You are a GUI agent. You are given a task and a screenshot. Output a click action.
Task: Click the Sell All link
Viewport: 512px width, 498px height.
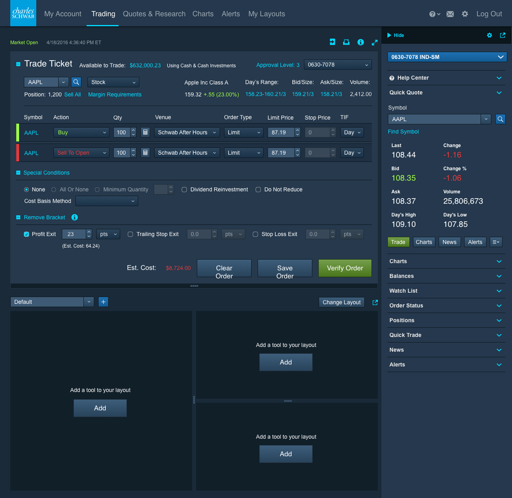(x=72, y=95)
